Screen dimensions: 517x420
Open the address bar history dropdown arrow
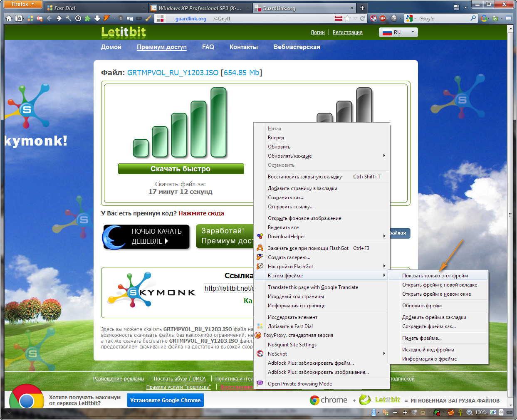[x=355, y=18]
